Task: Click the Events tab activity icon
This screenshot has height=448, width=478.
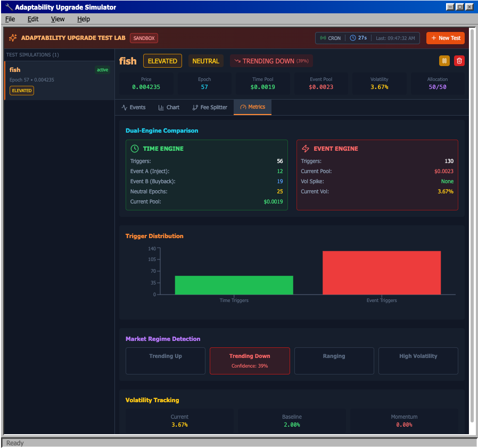Action: (x=125, y=108)
